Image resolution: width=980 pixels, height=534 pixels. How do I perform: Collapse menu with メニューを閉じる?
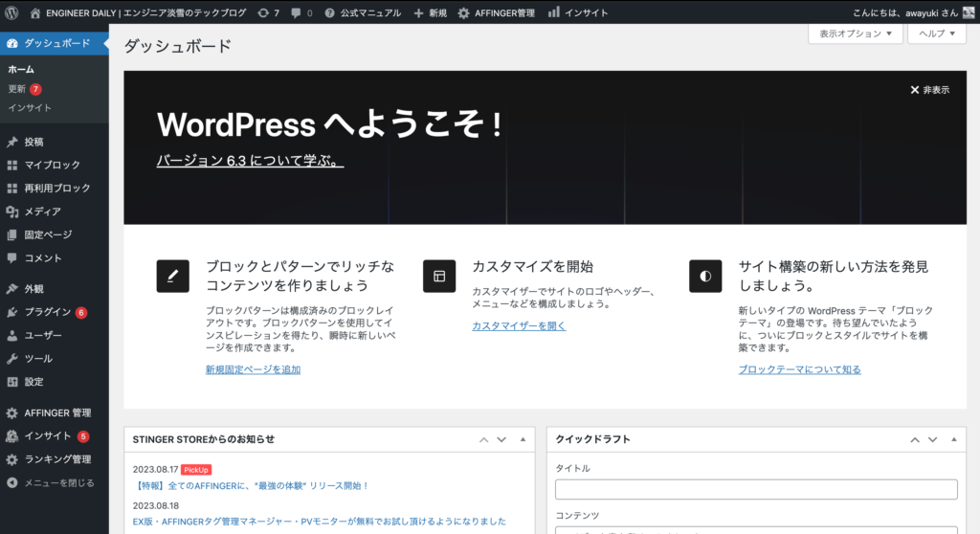pos(55,482)
